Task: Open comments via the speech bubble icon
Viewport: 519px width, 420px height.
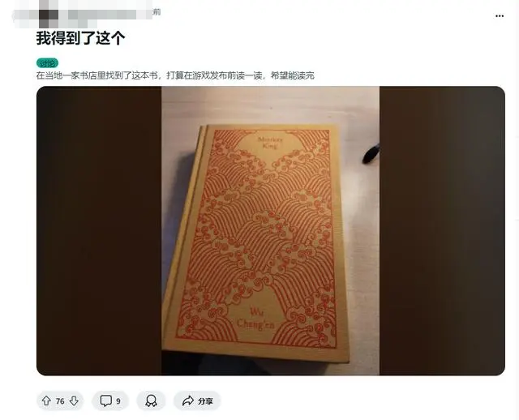Action: click(x=105, y=401)
